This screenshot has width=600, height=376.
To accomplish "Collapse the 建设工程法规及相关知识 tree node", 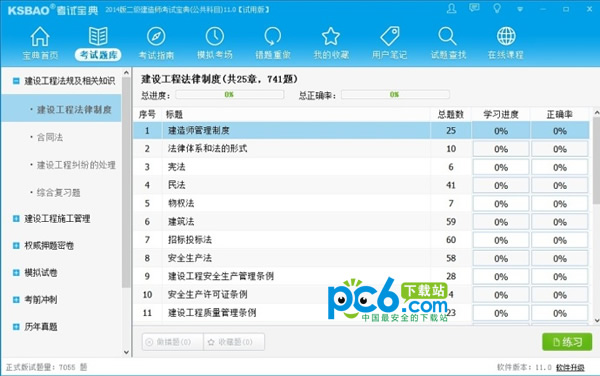I will click(16, 81).
